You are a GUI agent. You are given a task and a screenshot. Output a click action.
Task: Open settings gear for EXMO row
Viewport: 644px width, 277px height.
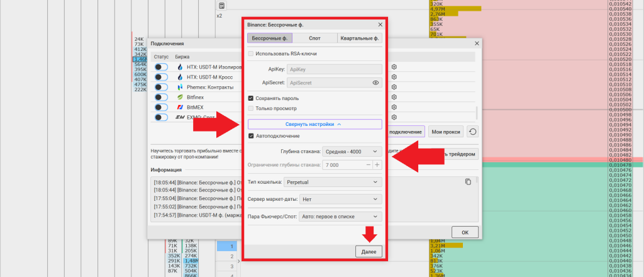pos(394,117)
